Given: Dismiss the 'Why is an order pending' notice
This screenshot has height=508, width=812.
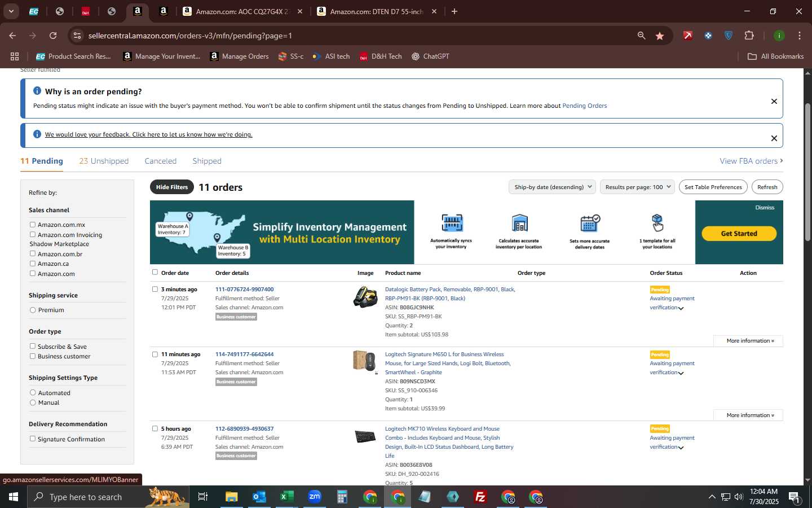Looking at the screenshot, I should 774,102.
